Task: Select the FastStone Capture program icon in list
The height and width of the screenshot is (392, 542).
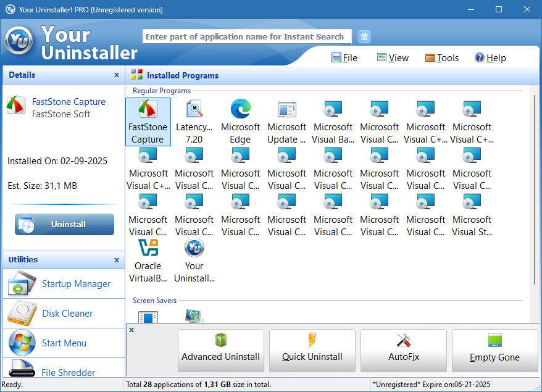Action: [148, 122]
